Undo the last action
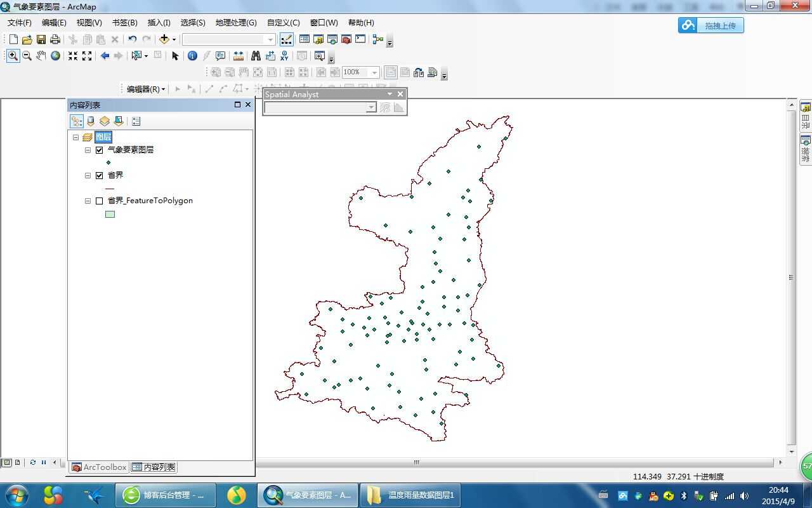The width and height of the screenshot is (812, 508). 132,39
